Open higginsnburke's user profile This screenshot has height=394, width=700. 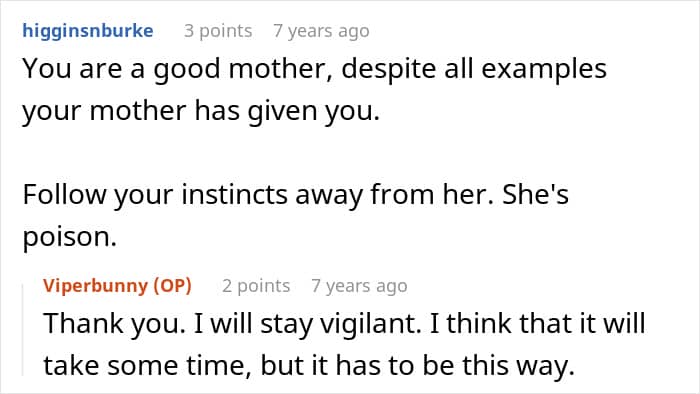[x=88, y=31]
